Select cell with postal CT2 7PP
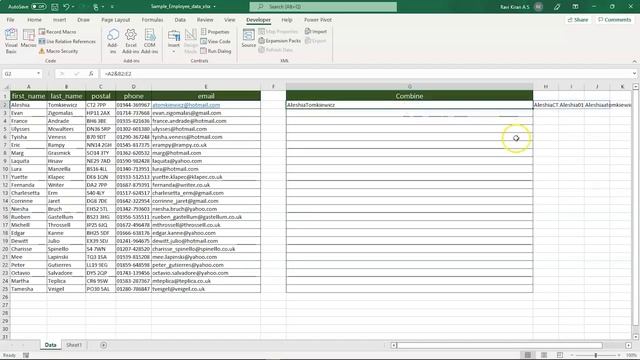Screen dimensions: 640x360 (100, 105)
